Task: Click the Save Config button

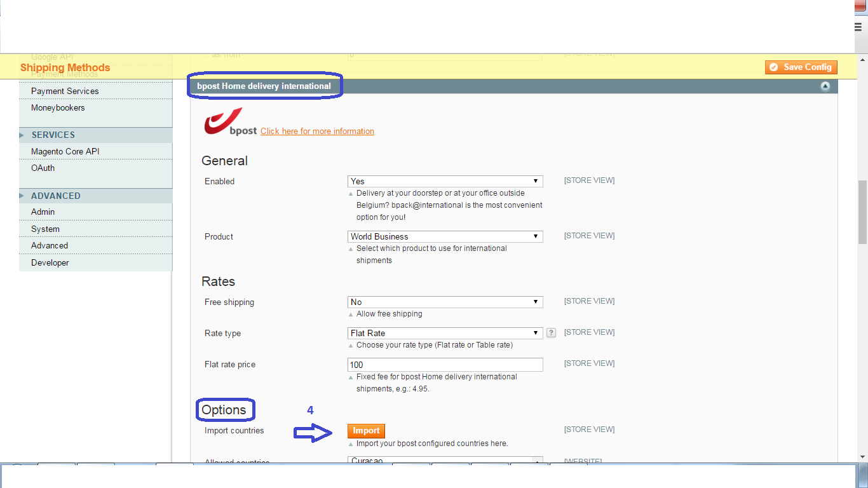Action: point(801,67)
